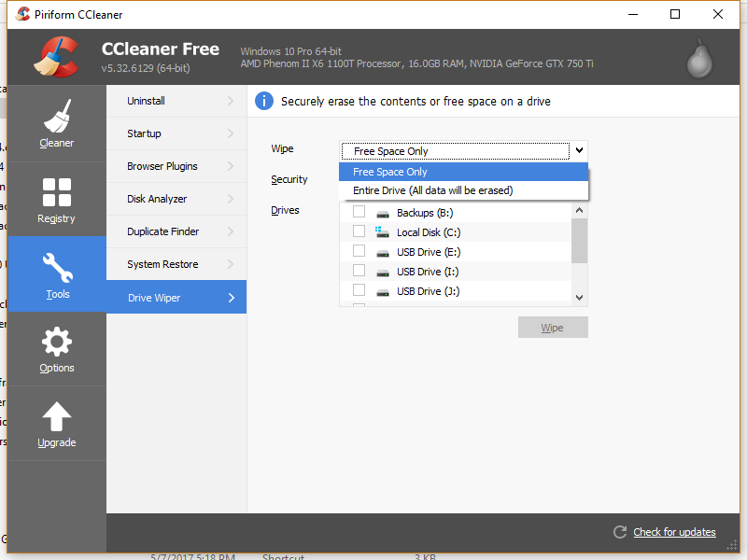This screenshot has width=747, height=560.
Task: Click the Drives label
Action: [x=285, y=211]
